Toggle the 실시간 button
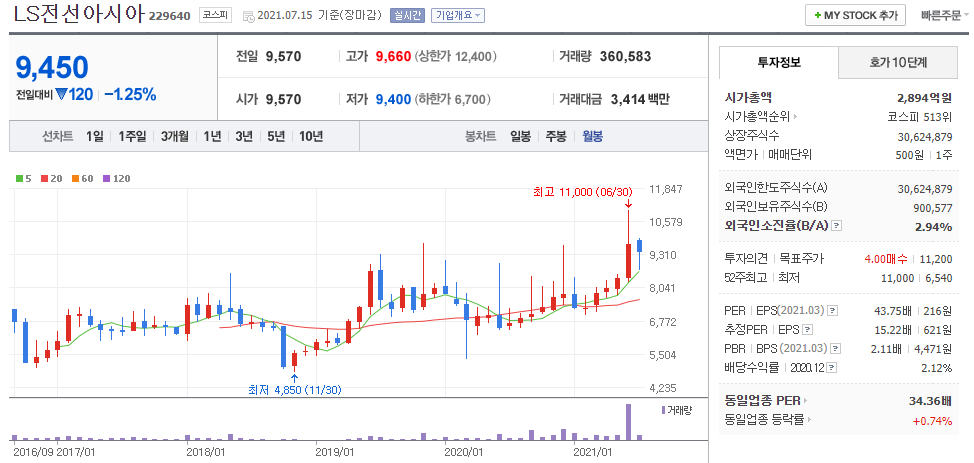This screenshot has height=463, width=974. [x=407, y=16]
